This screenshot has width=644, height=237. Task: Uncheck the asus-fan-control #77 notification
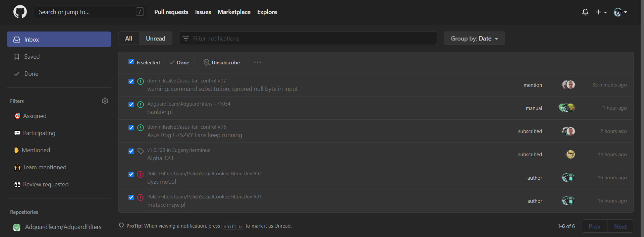click(131, 81)
